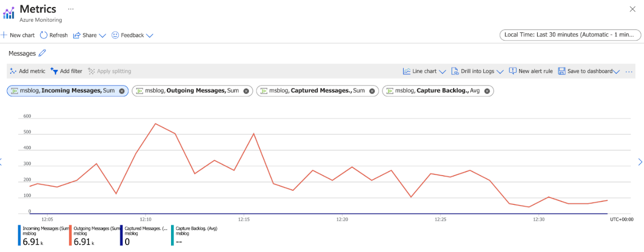The width and height of the screenshot is (644, 252).
Task: Toggle Outgoing Messages legend entry
Action: click(x=95, y=235)
